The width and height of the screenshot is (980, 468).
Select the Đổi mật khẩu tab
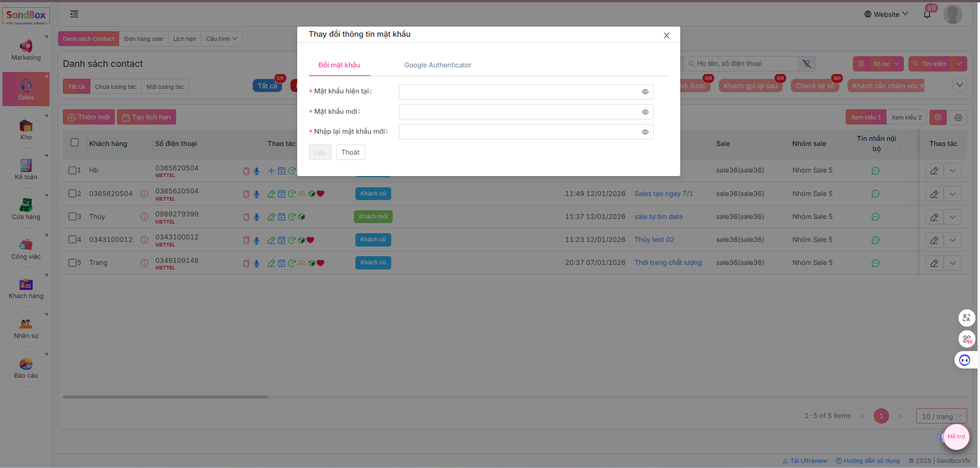click(339, 65)
